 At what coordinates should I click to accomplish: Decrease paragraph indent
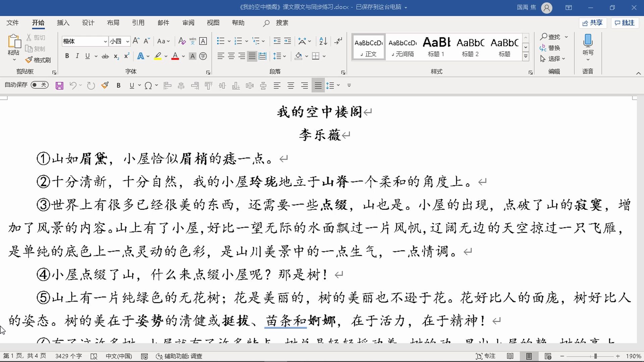pos(277,41)
